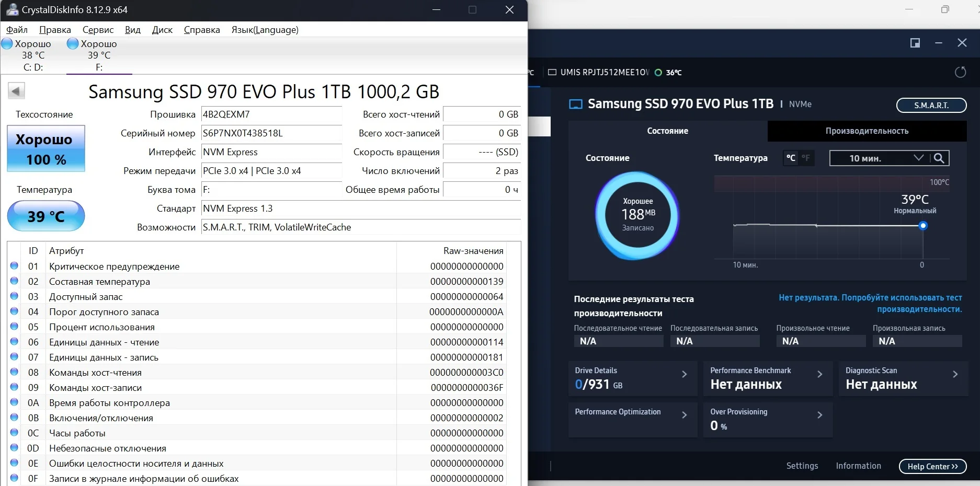Image resolution: width=980 pixels, height=486 pixels.
Task: Click the PCIe 3.0 x4 transfer mode field
Action: coord(271,171)
